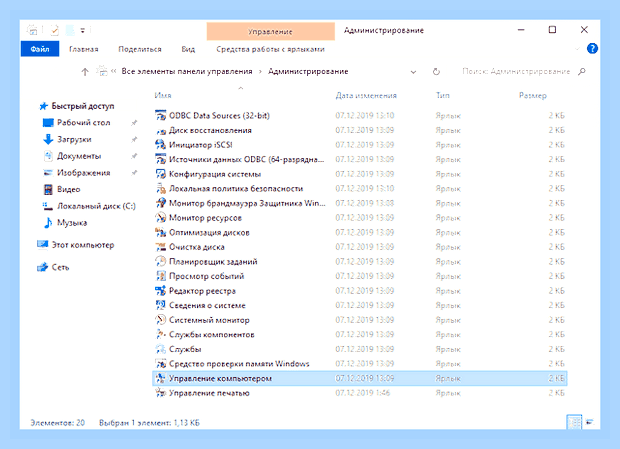Image resolution: width=620 pixels, height=449 pixels.
Task: Click the Поиск: Администрирование search field
Action: (516, 71)
